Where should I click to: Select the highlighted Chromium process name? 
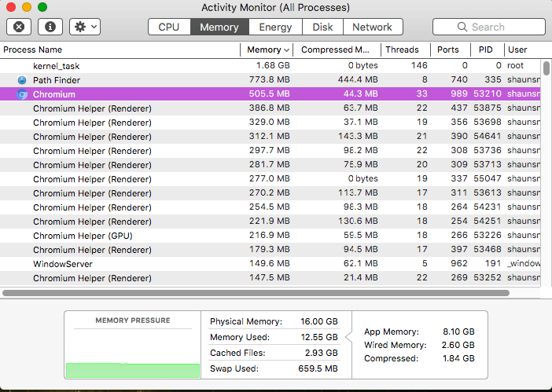point(53,94)
